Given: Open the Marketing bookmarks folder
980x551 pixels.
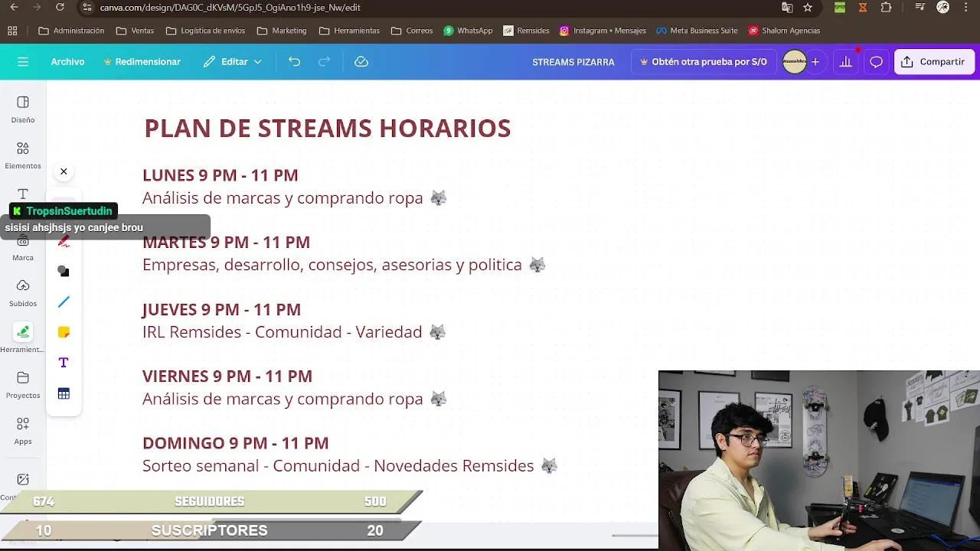Looking at the screenshot, I should (x=282, y=31).
